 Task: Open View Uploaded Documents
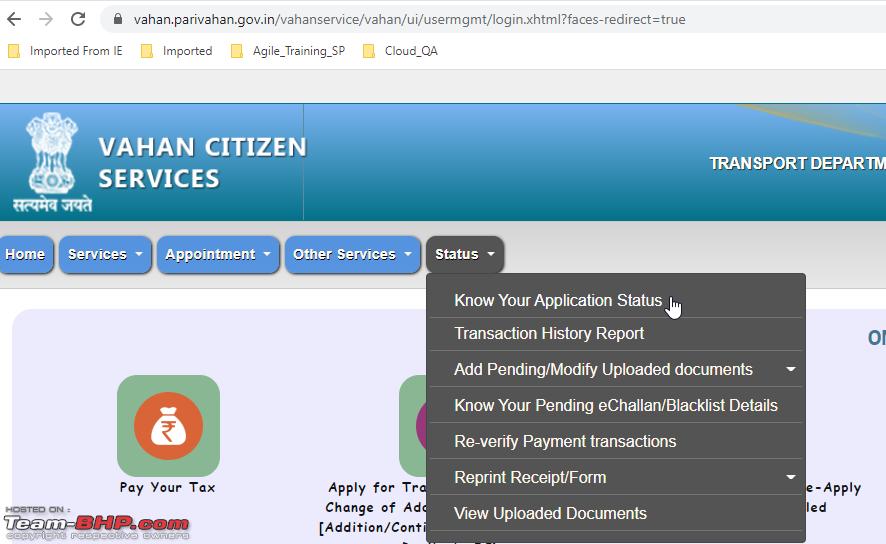(616, 513)
